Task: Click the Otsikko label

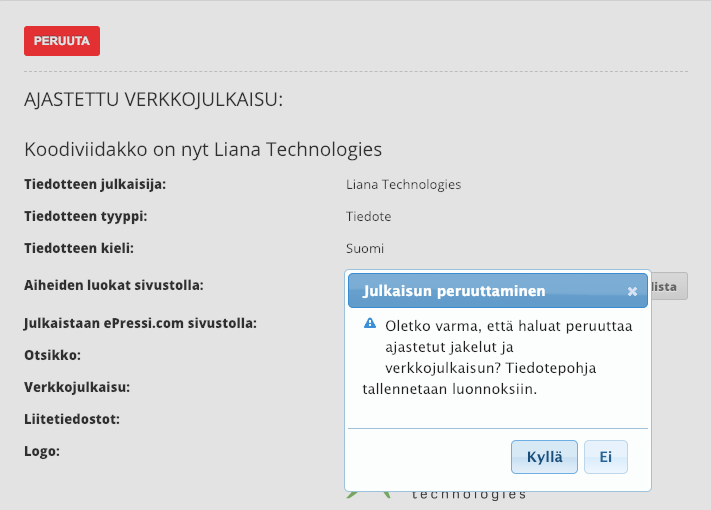Action: pos(53,355)
